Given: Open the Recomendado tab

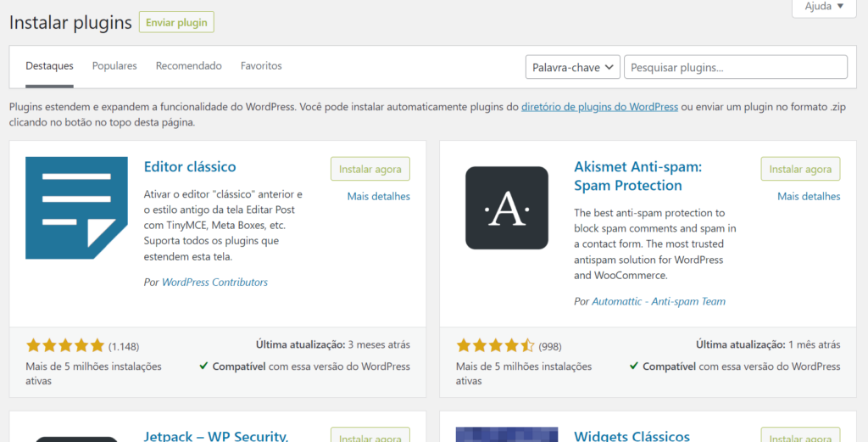Looking at the screenshot, I should tap(189, 66).
